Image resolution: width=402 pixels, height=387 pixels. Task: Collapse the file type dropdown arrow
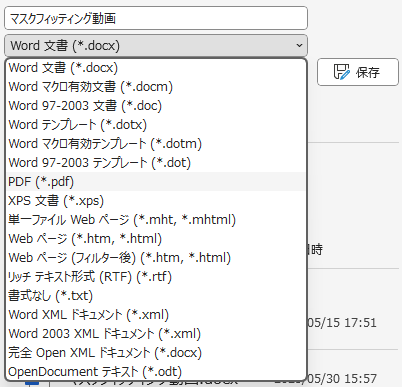point(299,45)
